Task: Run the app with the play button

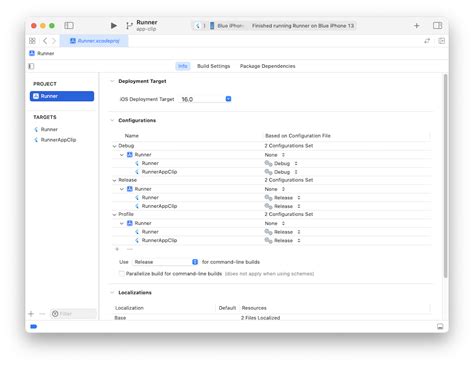Action: pyautogui.click(x=113, y=26)
